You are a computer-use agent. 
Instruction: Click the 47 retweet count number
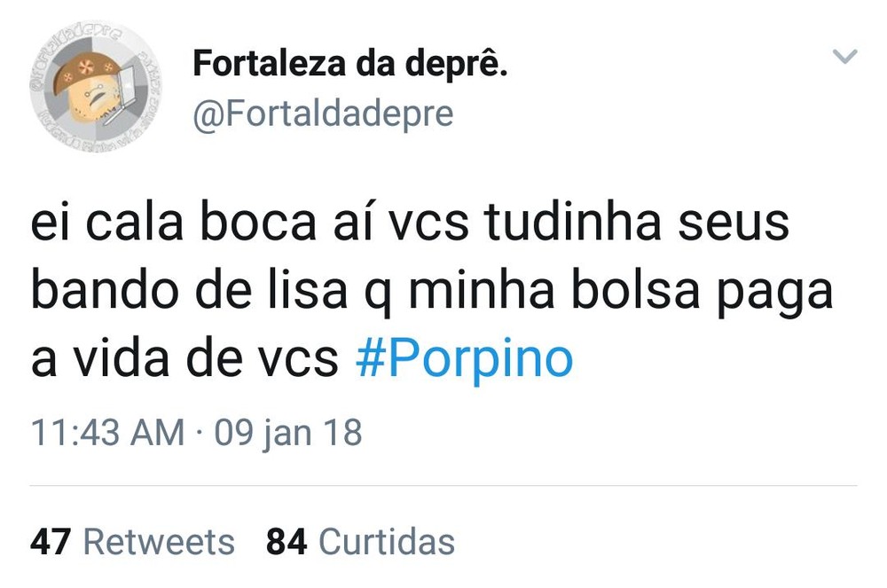coord(51,541)
